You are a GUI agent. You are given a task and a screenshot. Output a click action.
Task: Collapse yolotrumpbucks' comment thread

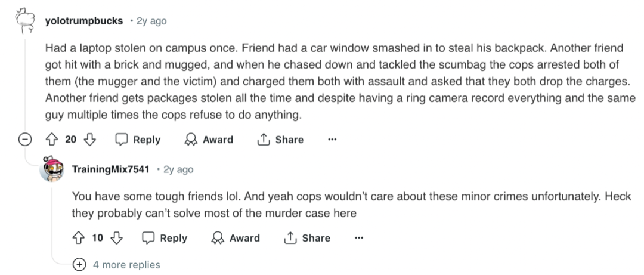(24, 140)
